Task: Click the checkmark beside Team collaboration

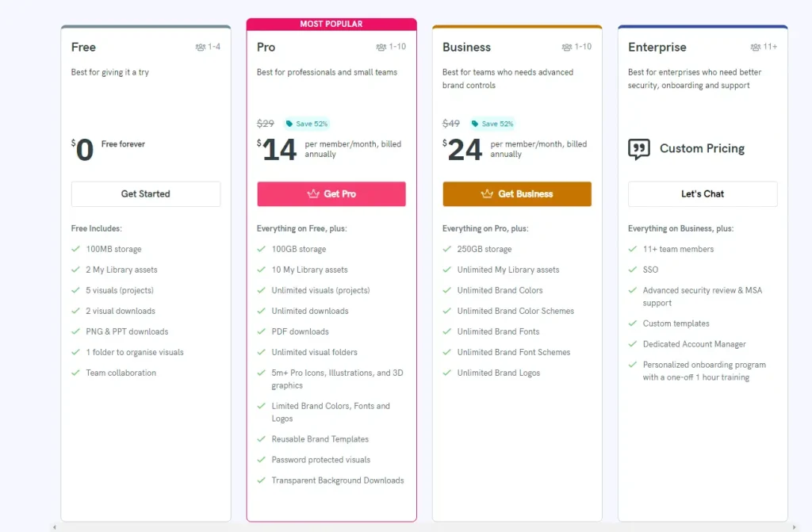Action: [x=76, y=373]
